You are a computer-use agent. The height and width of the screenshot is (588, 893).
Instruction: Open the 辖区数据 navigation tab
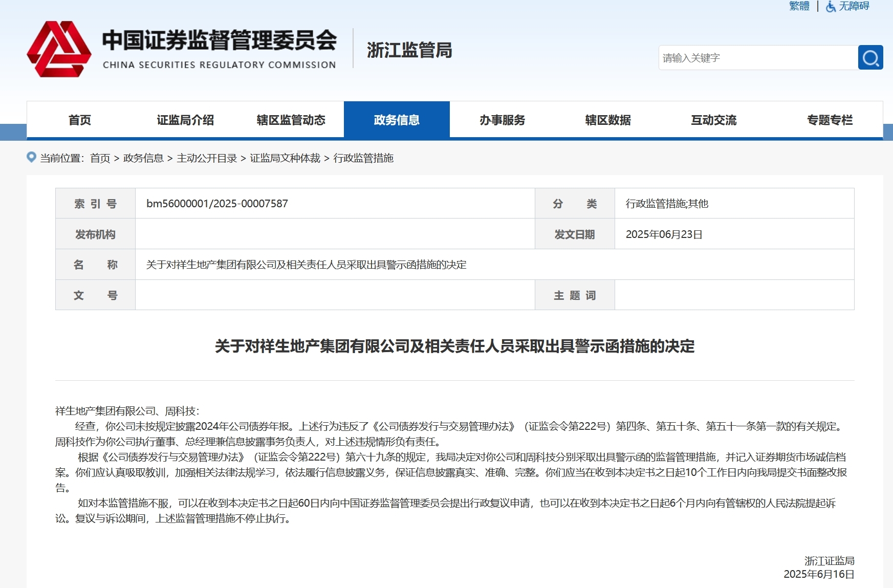(608, 120)
